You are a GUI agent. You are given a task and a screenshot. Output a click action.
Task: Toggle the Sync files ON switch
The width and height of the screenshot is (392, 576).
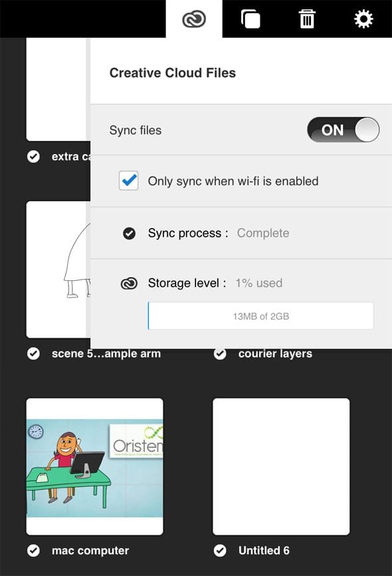tap(343, 130)
